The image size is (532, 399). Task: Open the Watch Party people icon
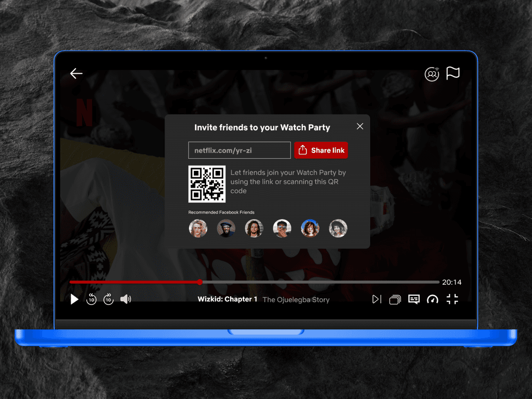(432, 74)
